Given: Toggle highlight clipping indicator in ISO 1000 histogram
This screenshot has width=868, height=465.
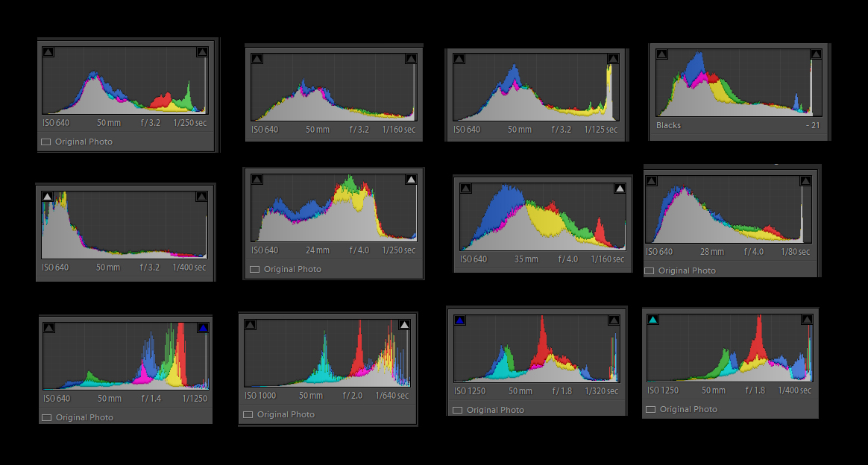Looking at the screenshot, I should 404,325.
